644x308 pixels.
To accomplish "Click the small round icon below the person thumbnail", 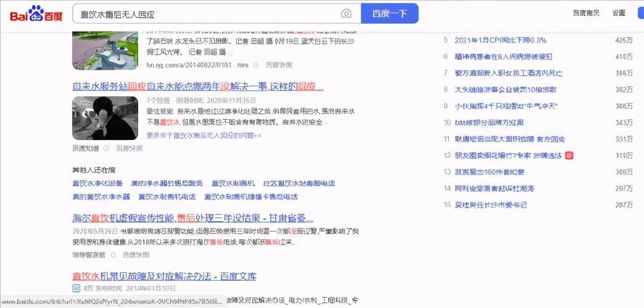I will tap(106, 148).
